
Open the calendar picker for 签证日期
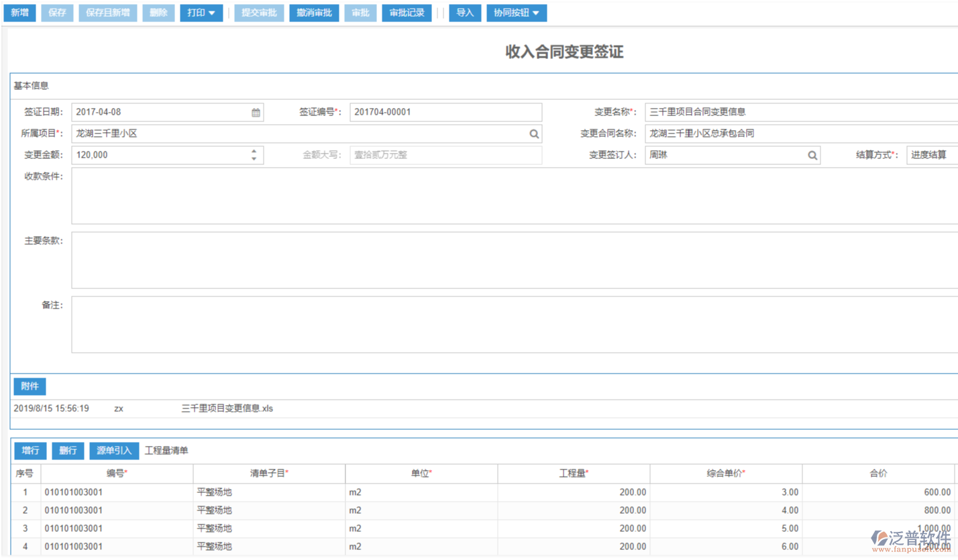[255, 112]
